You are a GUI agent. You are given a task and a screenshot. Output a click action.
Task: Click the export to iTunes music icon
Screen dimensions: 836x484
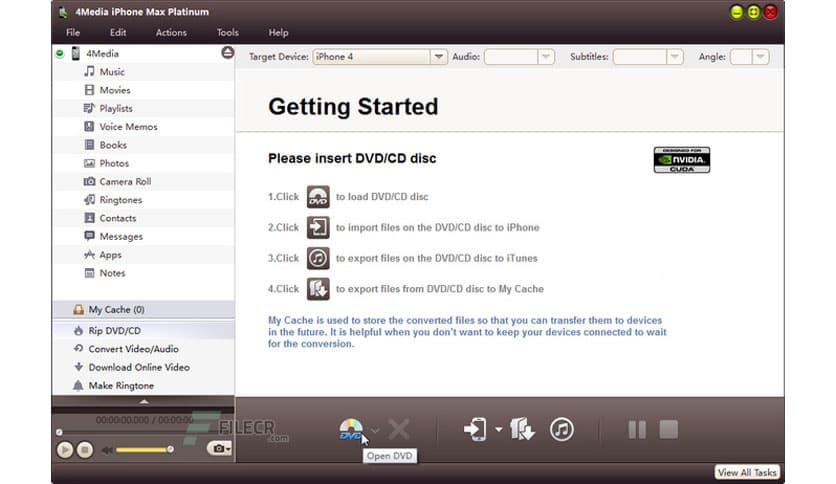[562, 430]
